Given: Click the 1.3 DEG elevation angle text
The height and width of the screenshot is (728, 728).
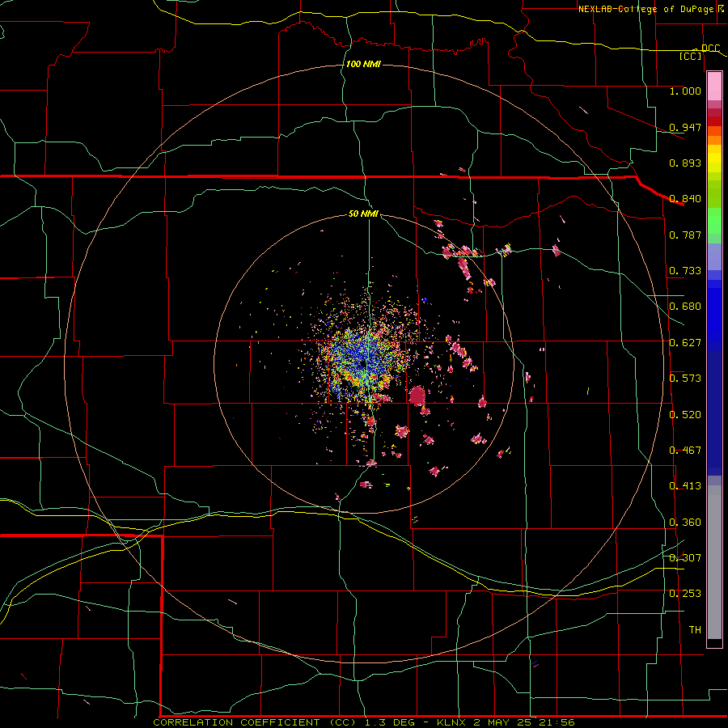Looking at the screenshot, I should point(391,722).
